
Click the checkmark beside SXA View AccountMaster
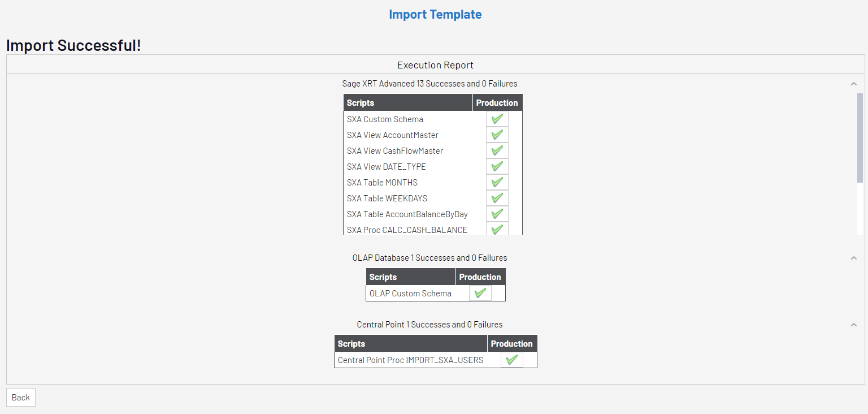(497, 135)
